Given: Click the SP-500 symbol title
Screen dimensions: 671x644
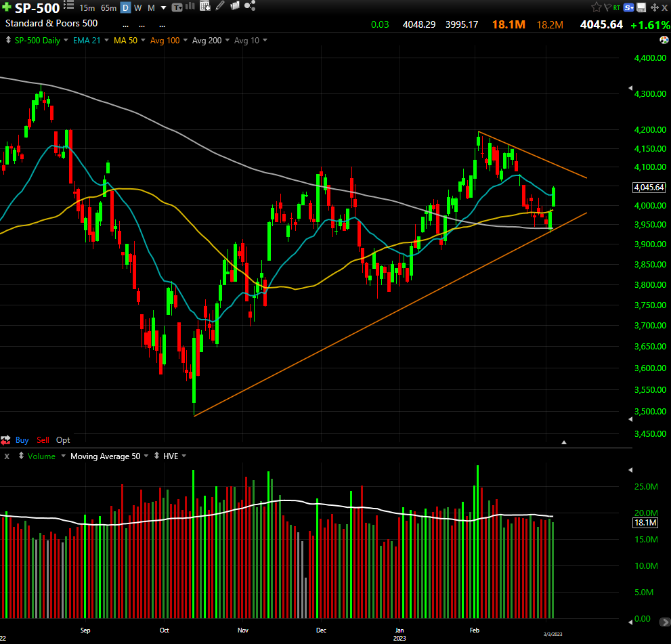Looking at the screenshot, I should pos(37,8).
